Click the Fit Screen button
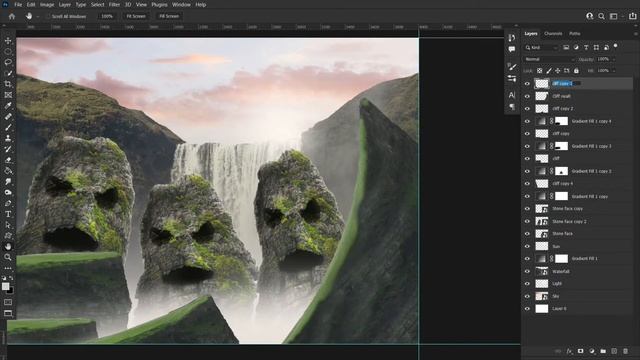This screenshot has height=360, width=640. (136, 16)
